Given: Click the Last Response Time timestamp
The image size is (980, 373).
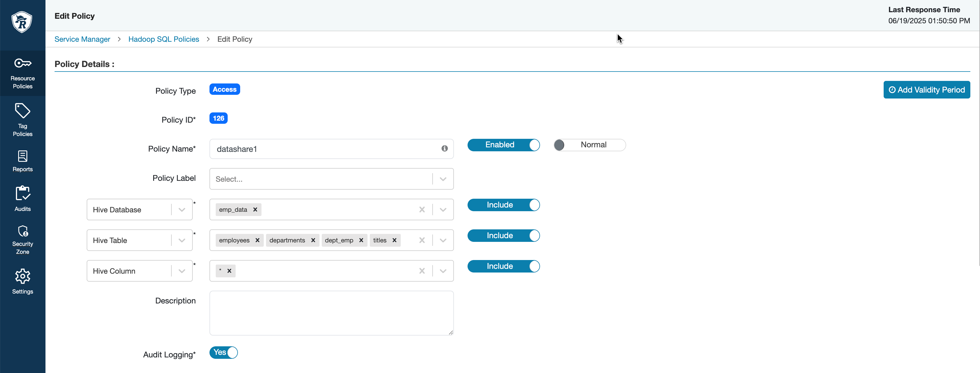Looking at the screenshot, I should coord(929,21).
